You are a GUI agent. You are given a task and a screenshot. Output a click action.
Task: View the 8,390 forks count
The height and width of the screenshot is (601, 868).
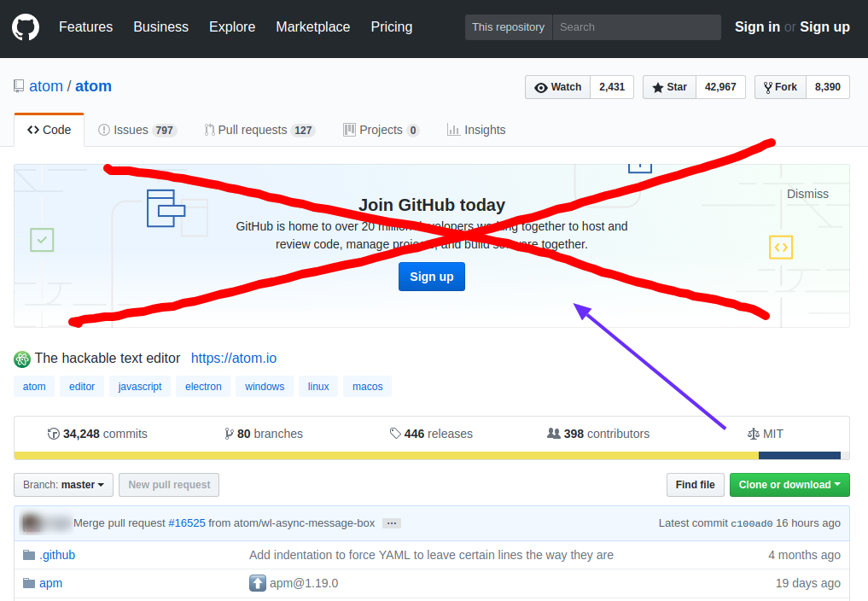tap(828, 87)
